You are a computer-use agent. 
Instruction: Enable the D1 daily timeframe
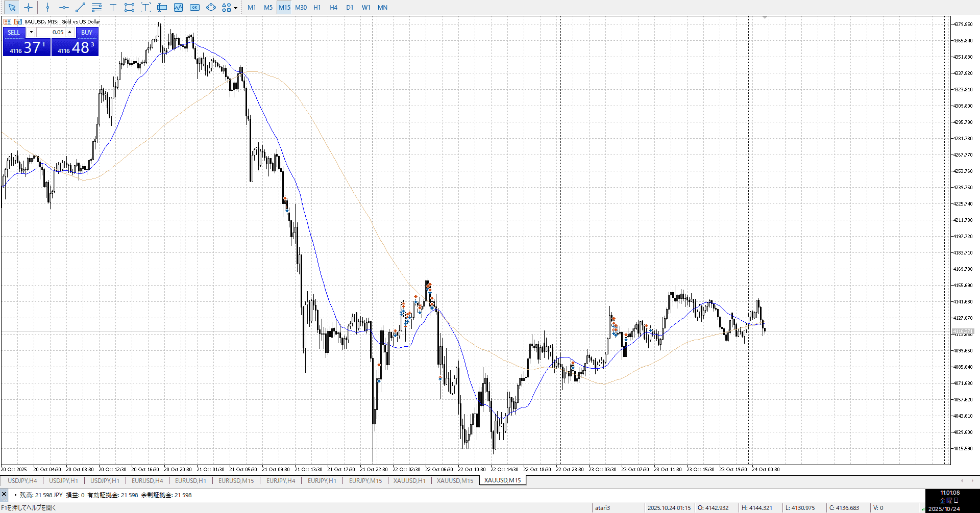[x=350, y=7]
